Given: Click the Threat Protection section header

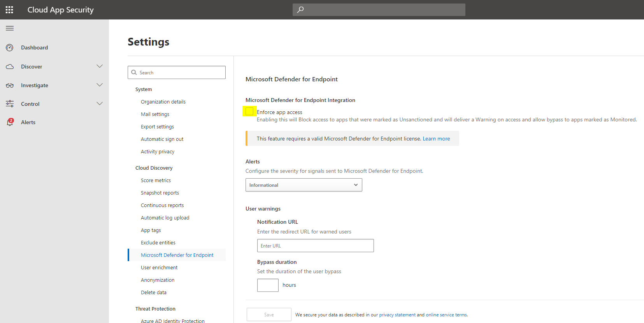Looking at the screenshot, I should coord(155,309).
